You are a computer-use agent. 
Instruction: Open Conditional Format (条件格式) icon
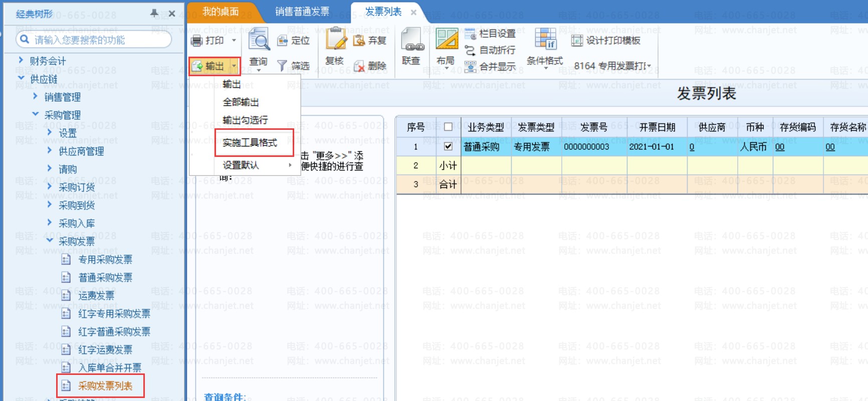click(x=545, y=39)
